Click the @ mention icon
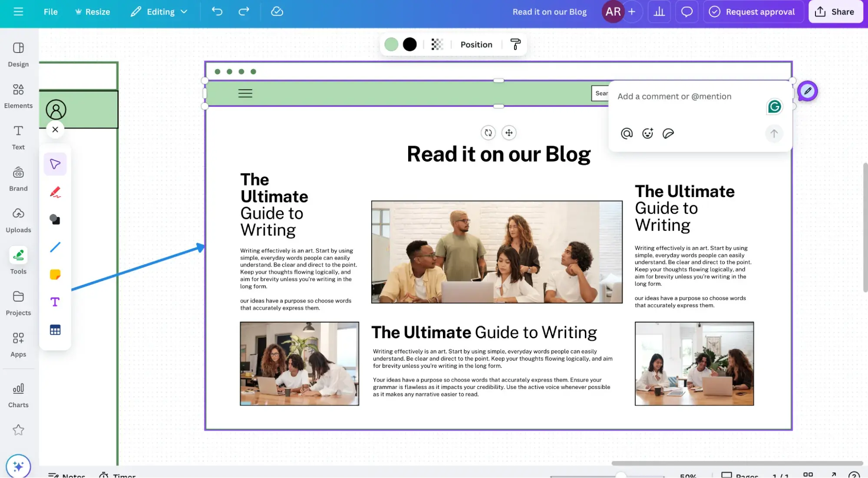Image resolution: width=868 pixels, height=478 pixels. [x=627, y=133]
